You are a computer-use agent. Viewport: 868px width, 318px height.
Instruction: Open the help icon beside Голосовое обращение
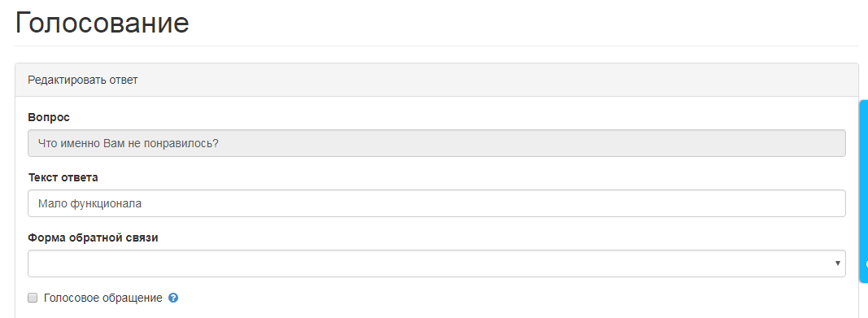[x=172, y=298]
